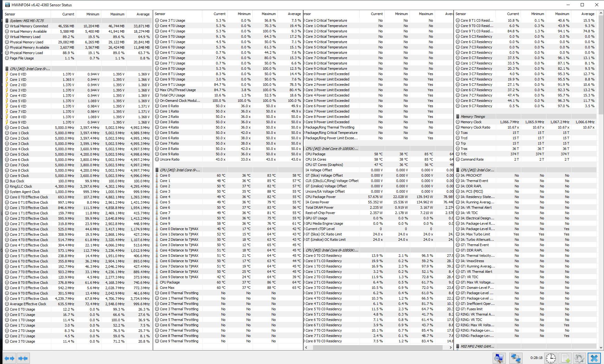Select the GT: Fuses limit row
This screenshot has height=364, width=604.
526,309
